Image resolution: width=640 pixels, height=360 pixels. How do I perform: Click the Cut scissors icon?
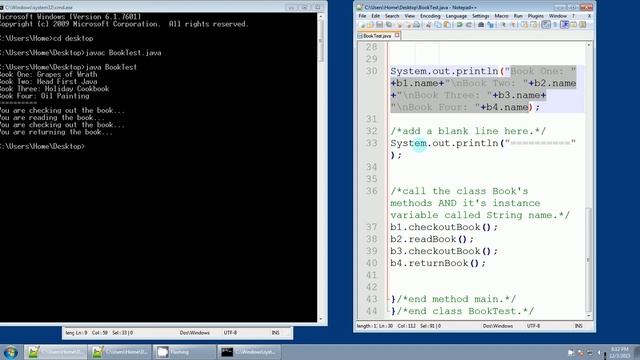[x=429, y=25]
